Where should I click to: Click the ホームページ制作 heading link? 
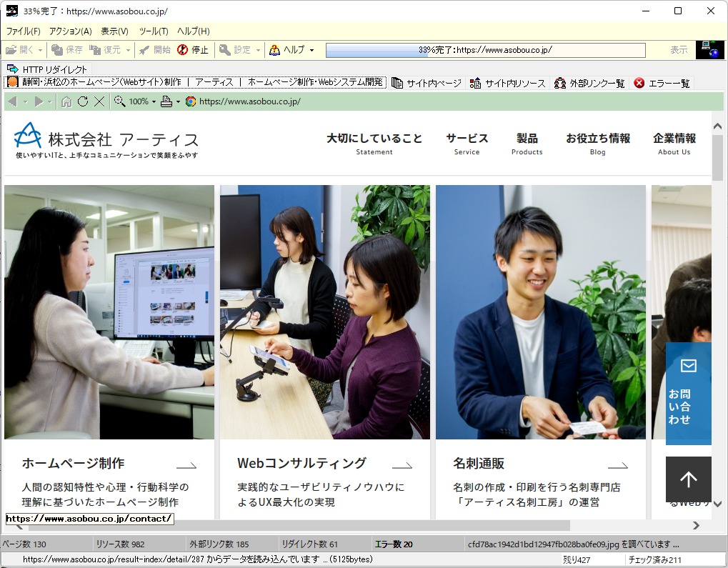pyautogui.click(x=73, y=463)
